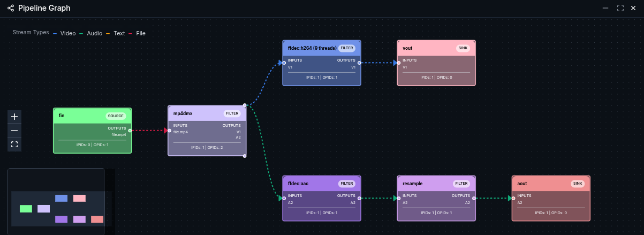This screenshot has width=644, height=235.
Task: Click the Pipeline Graph title
Action: point(44,8)
